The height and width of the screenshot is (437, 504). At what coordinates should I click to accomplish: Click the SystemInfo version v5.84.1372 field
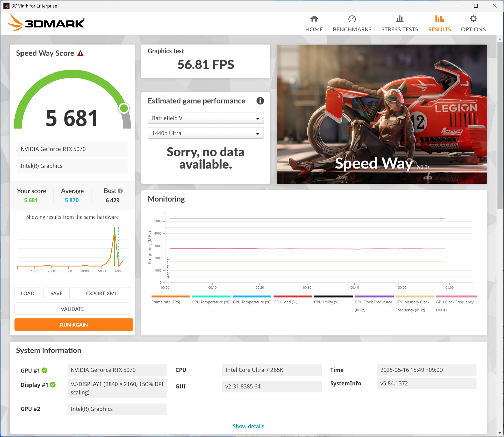click(x=427, y=383)
